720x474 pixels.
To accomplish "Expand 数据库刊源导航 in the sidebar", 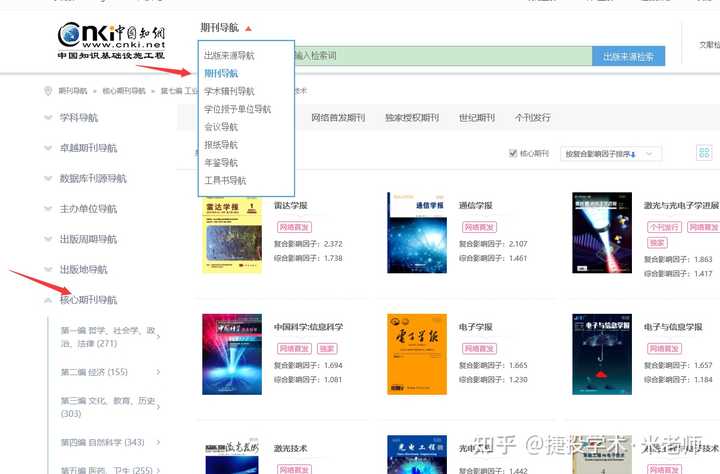I will (93, 178).
